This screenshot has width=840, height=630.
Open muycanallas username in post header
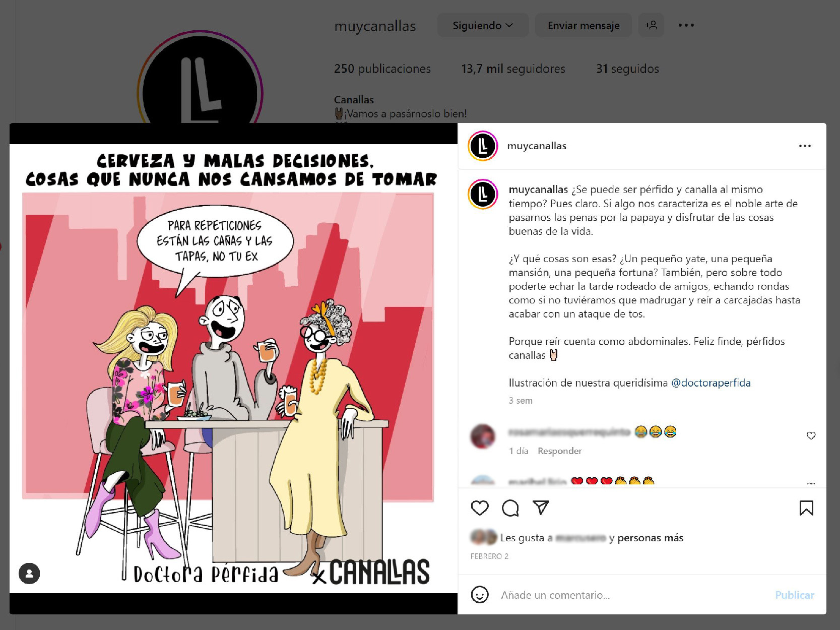pyautogui.click(x=537, y=146)
